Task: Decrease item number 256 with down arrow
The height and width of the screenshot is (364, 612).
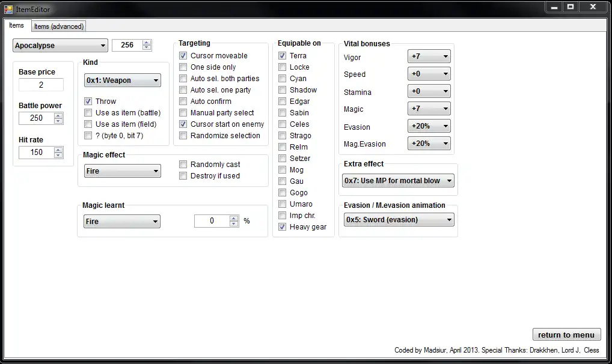Action: (x=147, y=47)
